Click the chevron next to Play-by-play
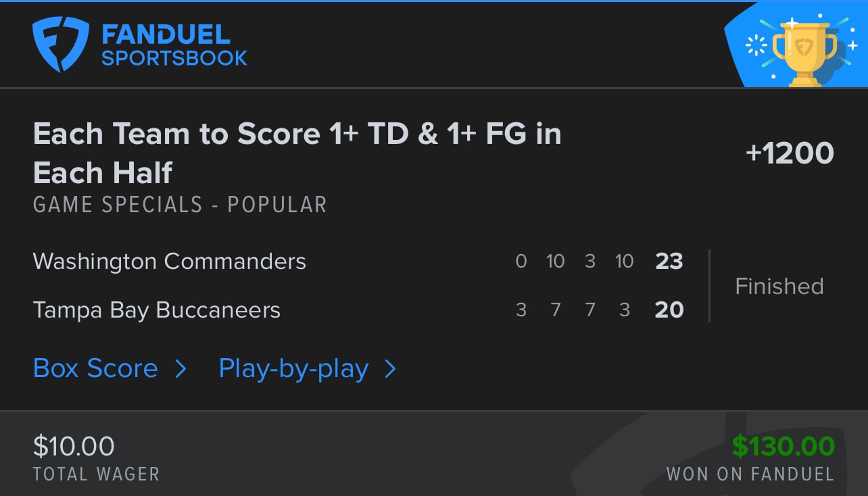This screenshot has height=496, width=868. click(x=390, y=369)
